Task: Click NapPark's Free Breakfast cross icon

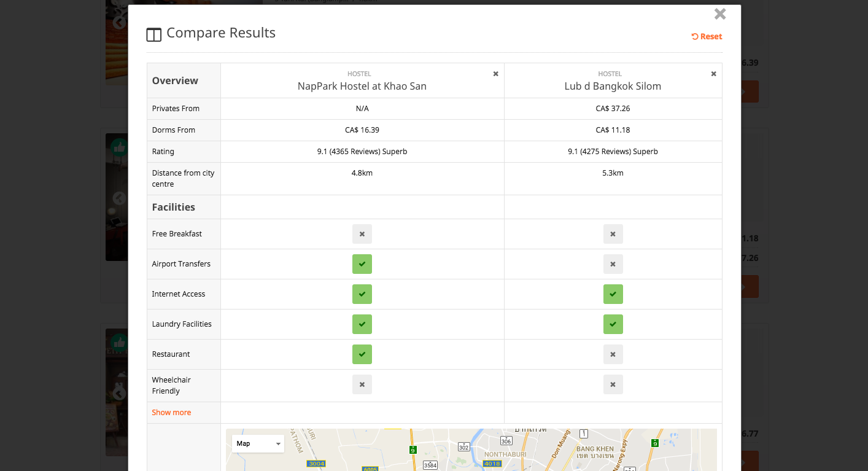Action: click(362, 234)
